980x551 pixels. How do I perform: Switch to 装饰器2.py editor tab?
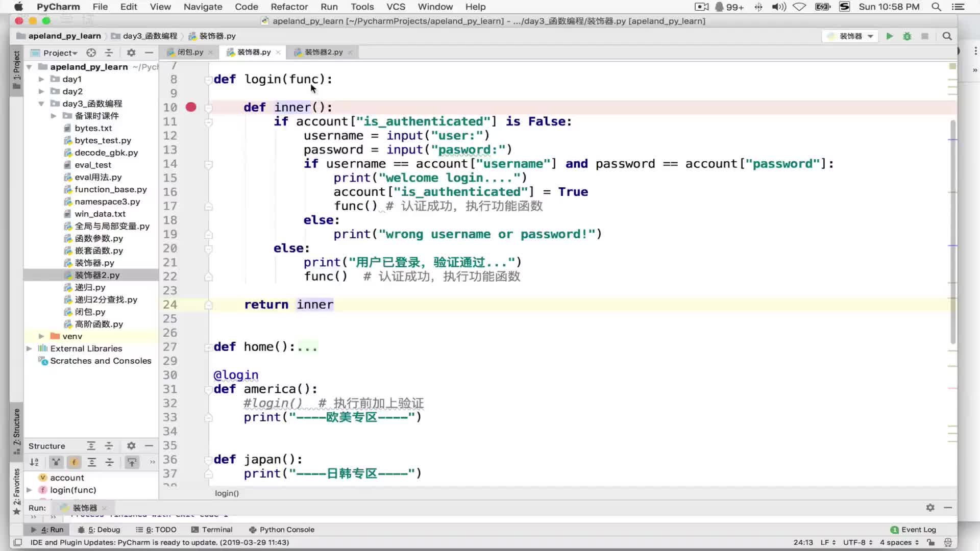tap(323, 52)
